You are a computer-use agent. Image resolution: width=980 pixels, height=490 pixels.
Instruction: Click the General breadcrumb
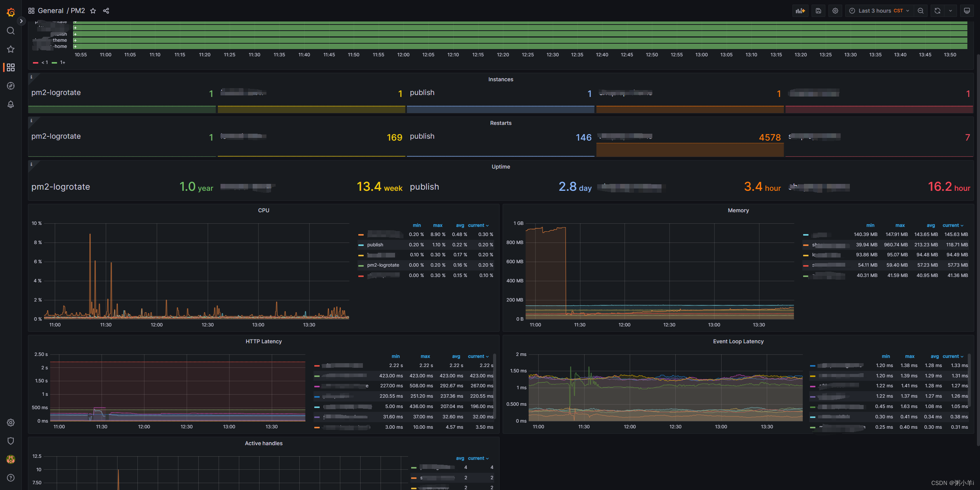[51, 10]
